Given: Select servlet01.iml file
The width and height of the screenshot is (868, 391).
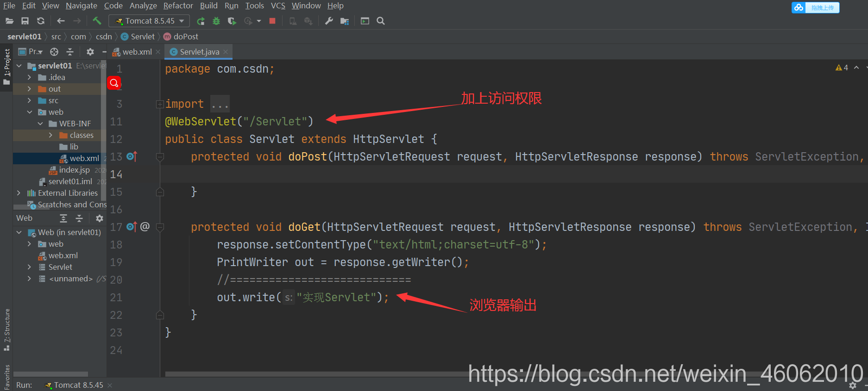Looking at the screenshot, I should pos(65,181).
